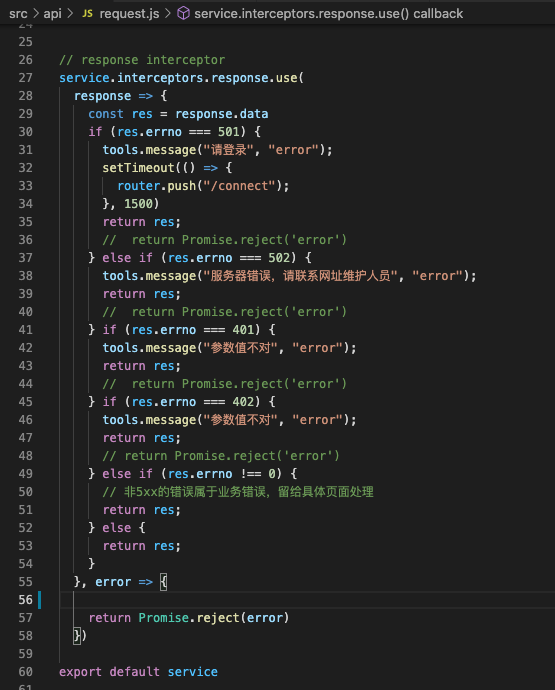
Task: Click the 'res.errno !== 0' condition
Action: click(222, 474)
